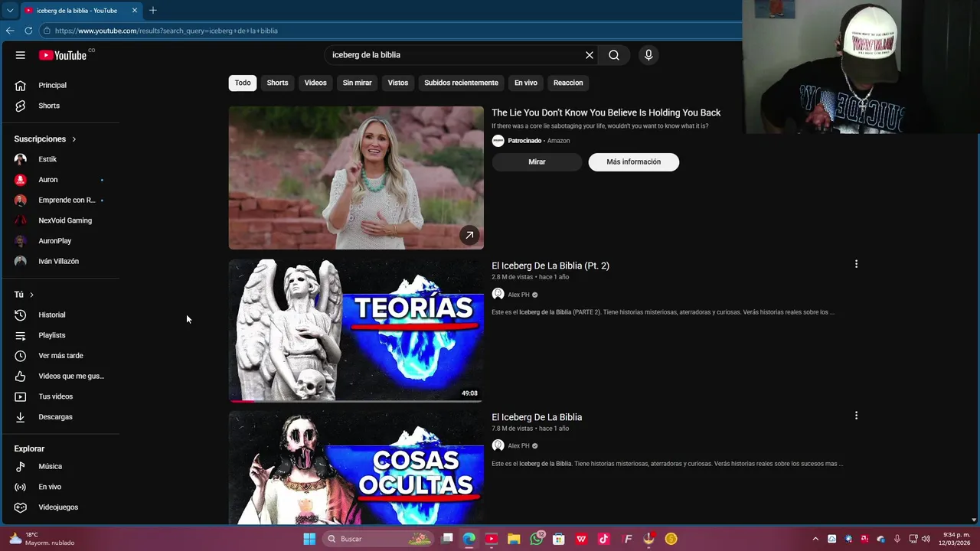Open options menu for El Iceberg De La Biblia 7.8 M

(856, 416)
